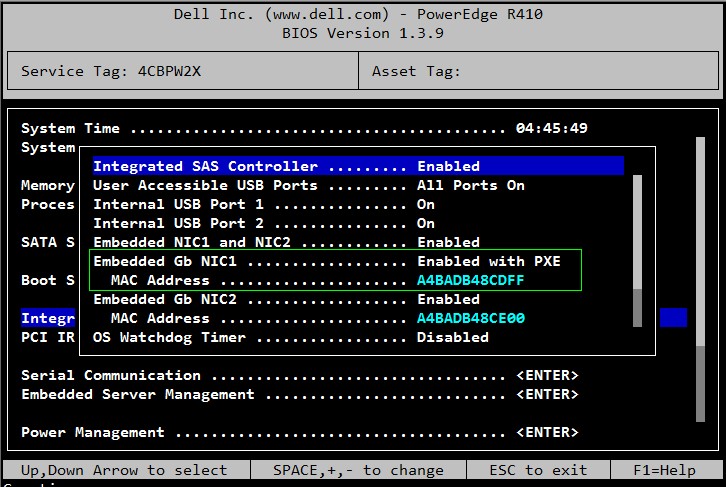Click the partially hidden Memory entry

[x=48, y=185]
